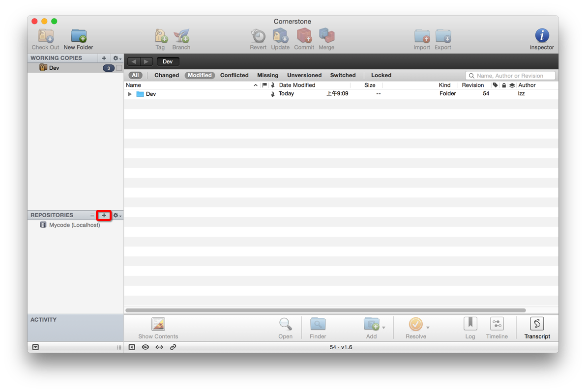Select the Dev working copy in sidebar

coord(76,68)
